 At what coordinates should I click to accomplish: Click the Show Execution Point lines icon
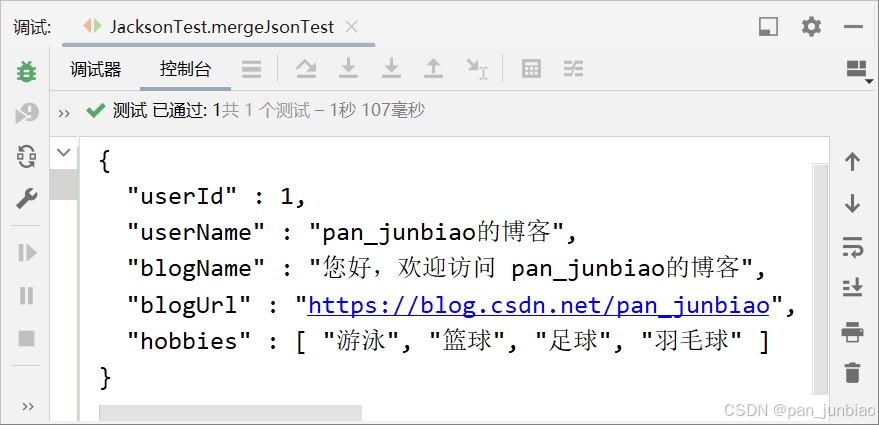[251, 70]
